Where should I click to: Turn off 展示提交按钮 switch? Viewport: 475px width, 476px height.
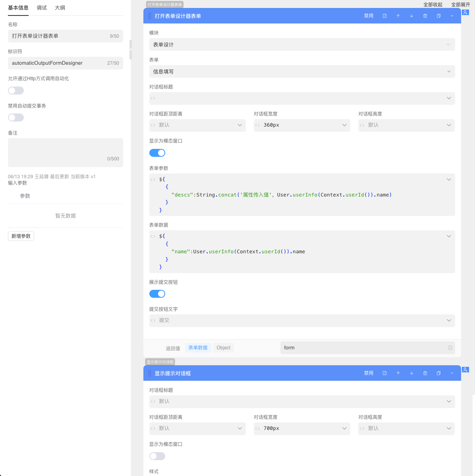(157, 294)
